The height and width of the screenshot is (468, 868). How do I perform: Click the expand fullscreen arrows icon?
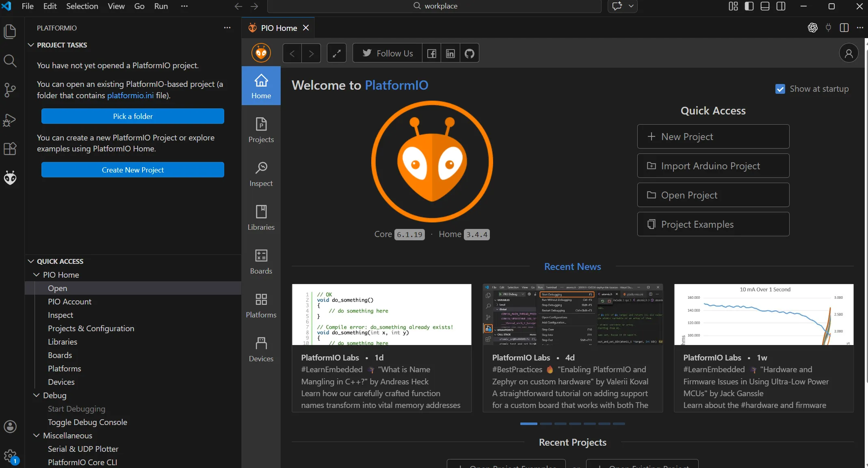(x=336, y=53)
